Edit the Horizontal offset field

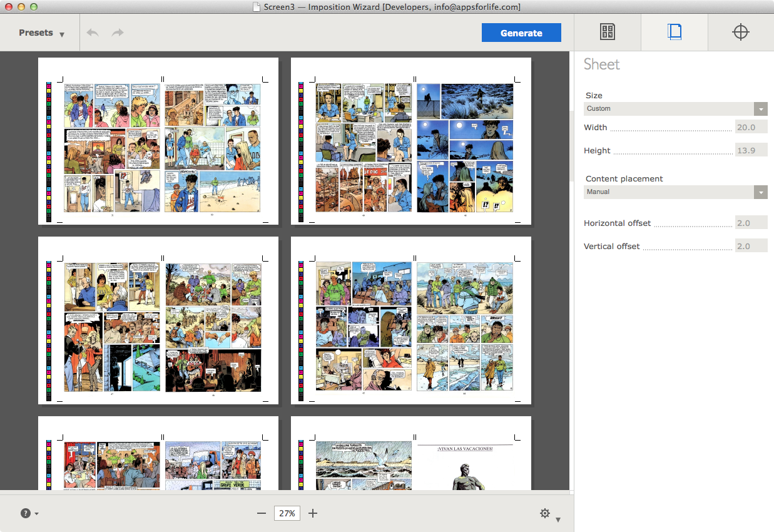(x=751, y=223)
